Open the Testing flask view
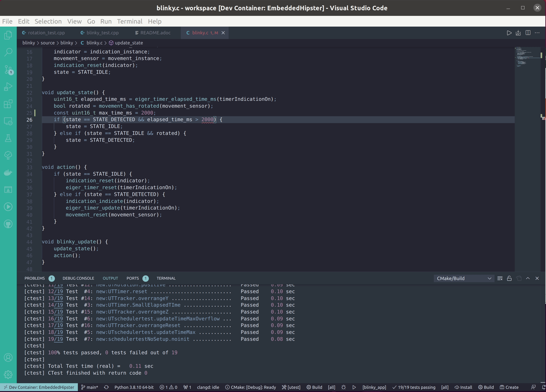Viewport: 546px width, 392px height. (x=8, y=138)
